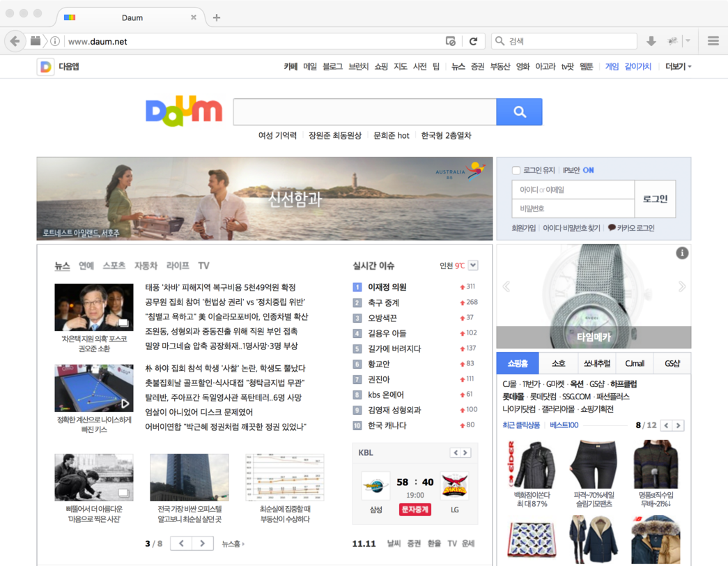
Task: Click the Eider black jacket product thumbnail
Action: click(x=532, y=465)
